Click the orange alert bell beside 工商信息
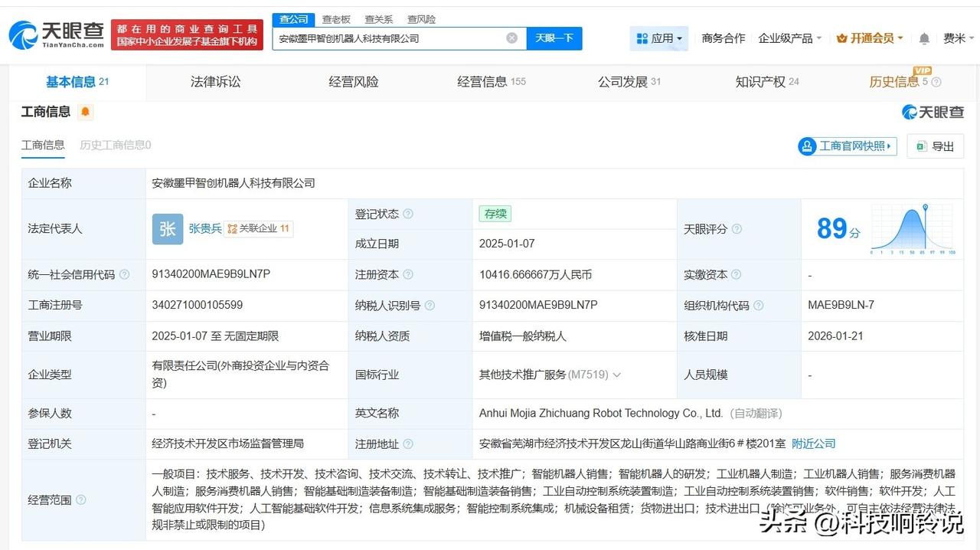The image size is (980, 550). click(x=85, y=112)
